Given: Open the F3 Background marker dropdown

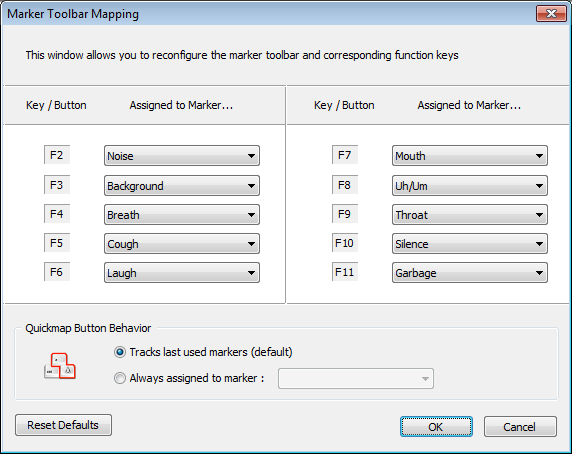Looking at the screenshot, I should tap(182, 186).
